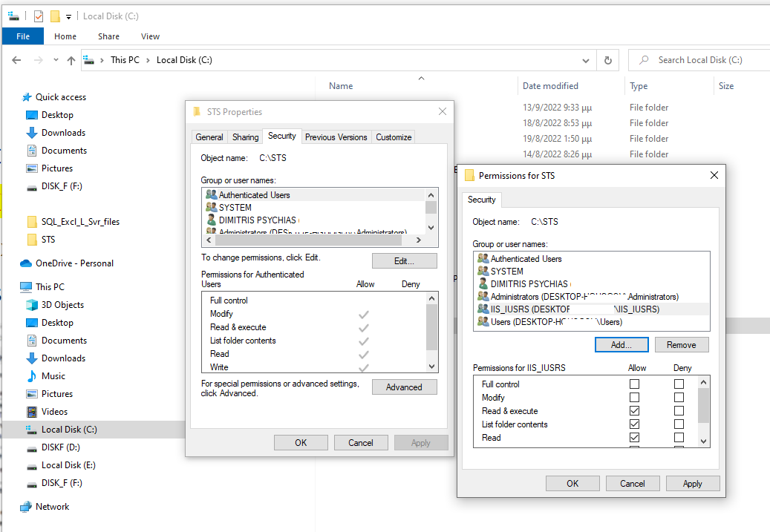This screenshot has height=532, width=770.
Task: Check Deny for Modify permission
Action: pyautogui.click(x=679, y=398)
